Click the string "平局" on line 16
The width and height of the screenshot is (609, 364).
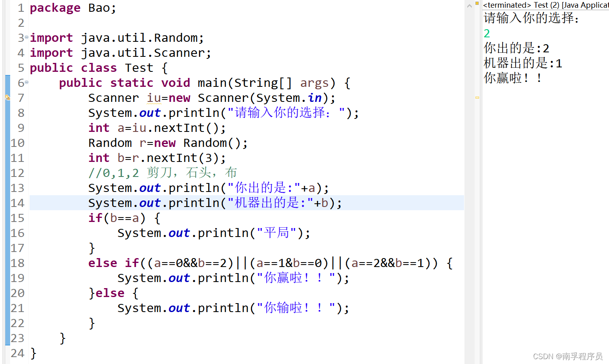point(277,233)
